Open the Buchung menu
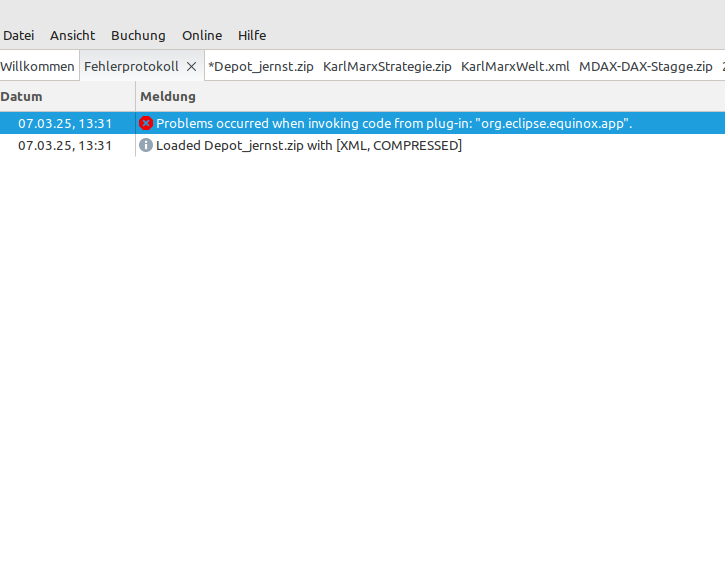 pyautogui.click(x=138, y=35)
